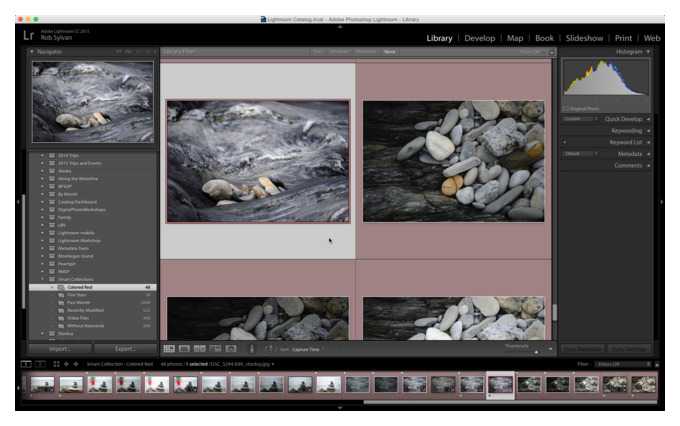This screenshot has height=426, width=680.
Task: Adjust the Thumbnails size slider
Action: point(535,350)
